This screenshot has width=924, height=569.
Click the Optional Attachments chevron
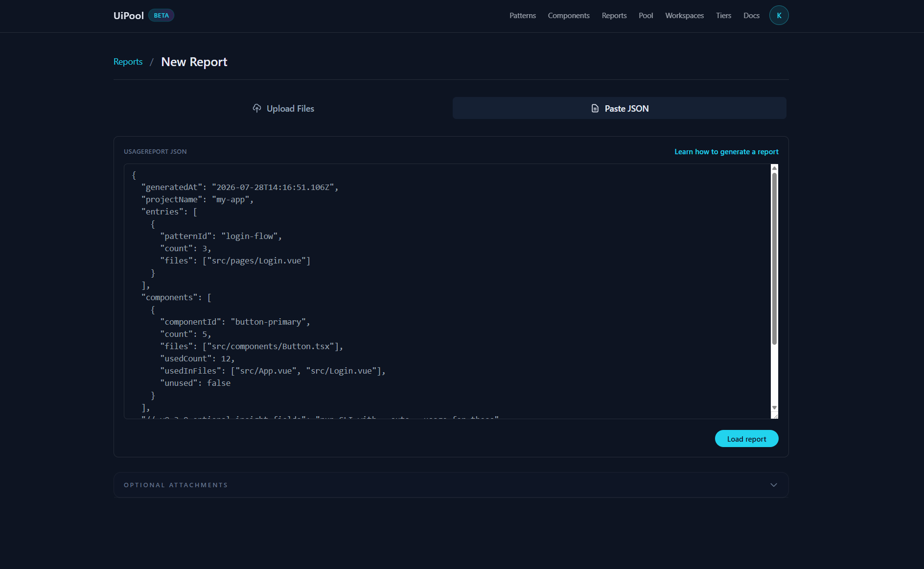(774, 485)
